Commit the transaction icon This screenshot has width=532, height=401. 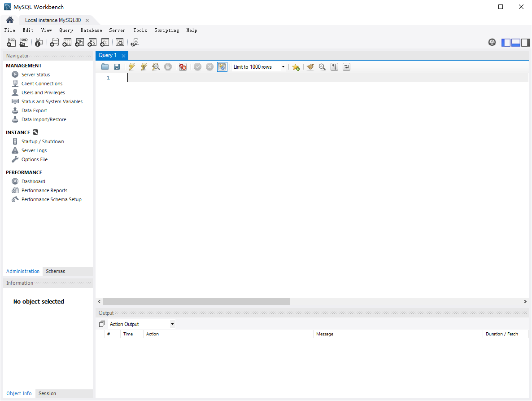pos(197,67)
